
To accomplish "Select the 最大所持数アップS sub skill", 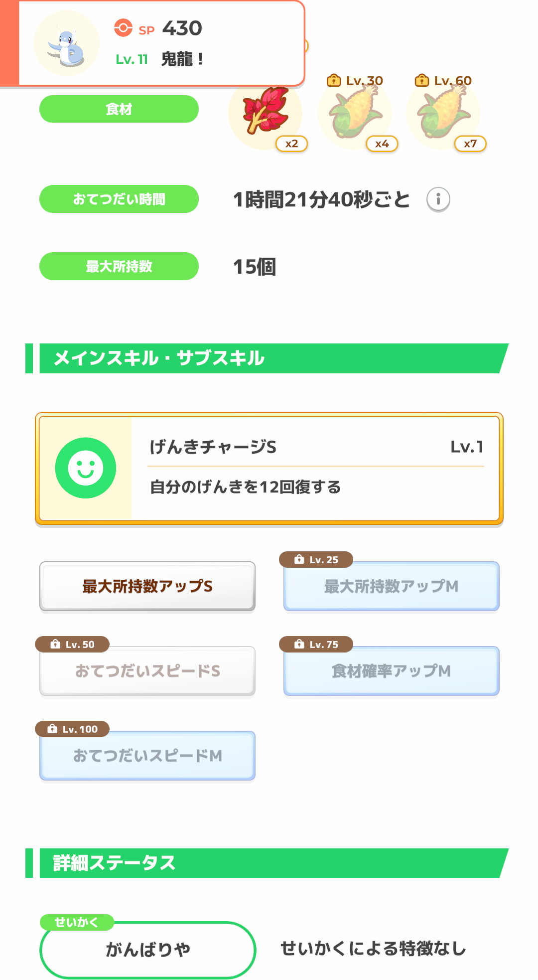I will [x=147, y=586].
